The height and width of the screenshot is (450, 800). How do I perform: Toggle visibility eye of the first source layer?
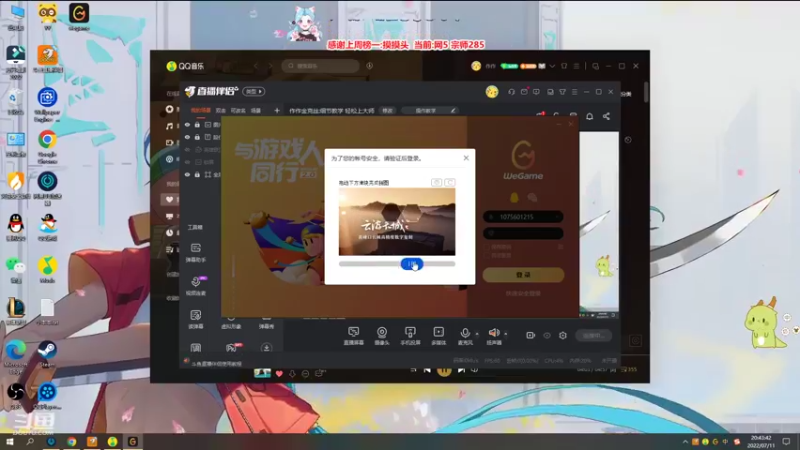187,124
